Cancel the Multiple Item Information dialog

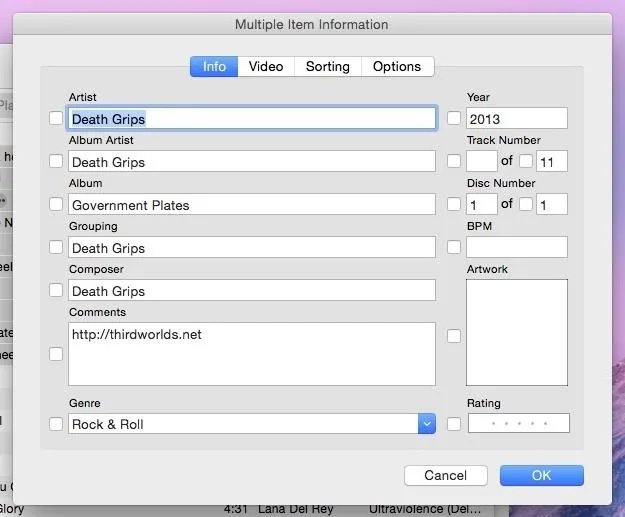pyautogui.click(x=446, y=475)
